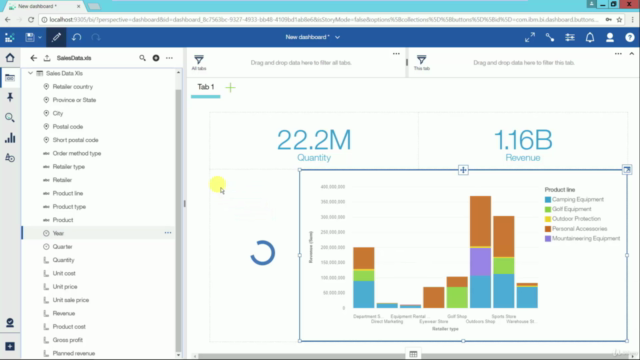Click the back arrow in data panel
The image size is (640, 360).
tap(33, 58)
